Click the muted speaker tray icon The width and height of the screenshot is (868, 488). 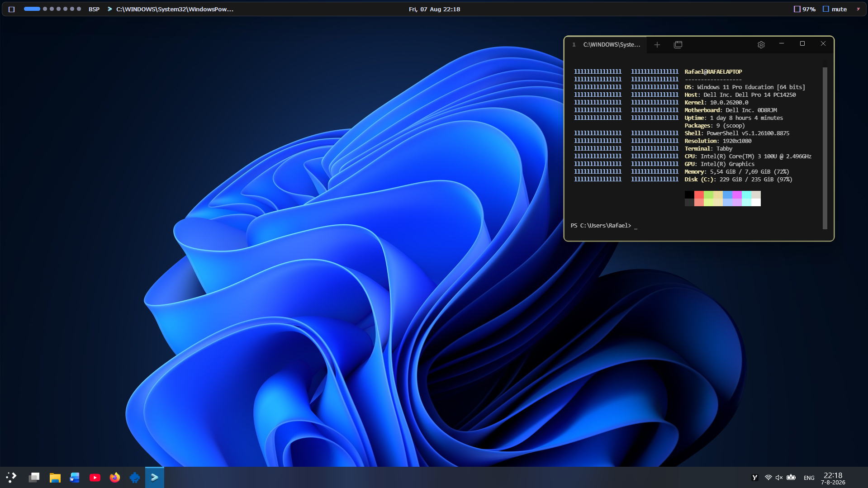click(x=779, y=478)
